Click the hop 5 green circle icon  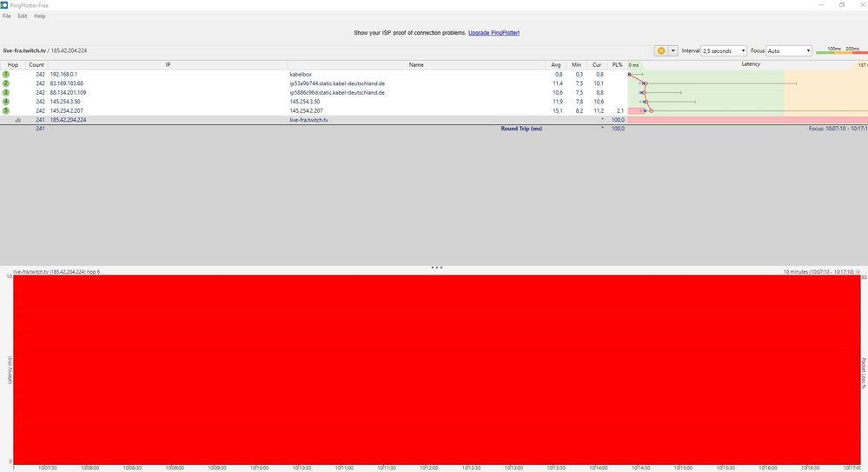point(6,110)
